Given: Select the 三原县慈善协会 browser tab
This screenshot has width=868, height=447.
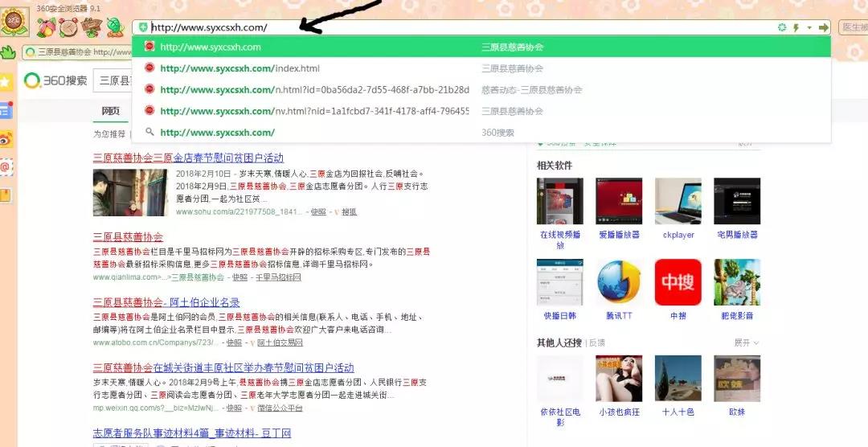Looking at the screenshot, I should (x=77, y=52).
